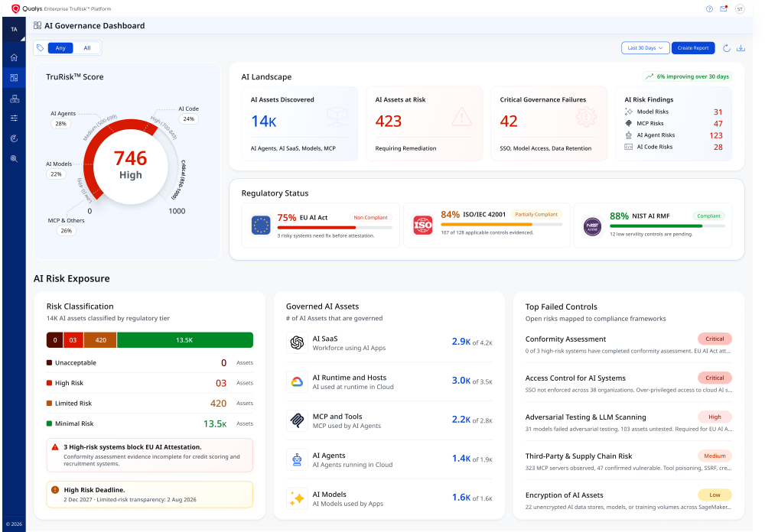Toggle tag filter to Any

pos(60,48)
